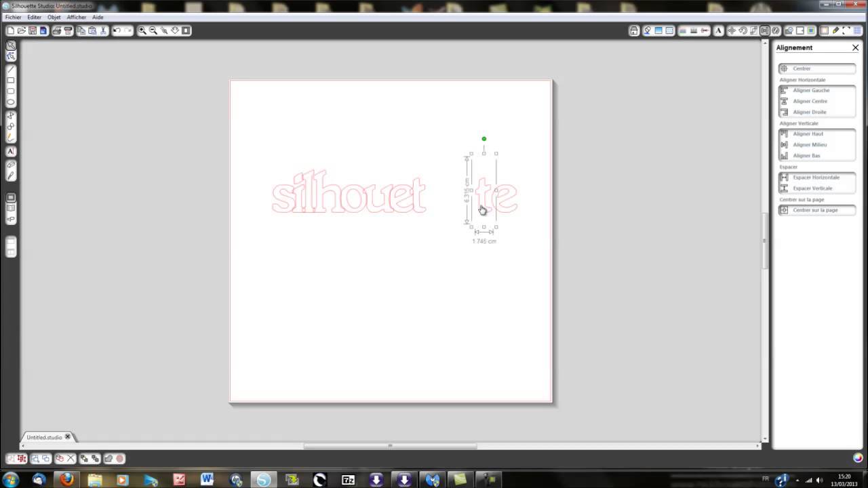Cut the selection with the scissors icon

pyautogui.click(x=103, y=30)
